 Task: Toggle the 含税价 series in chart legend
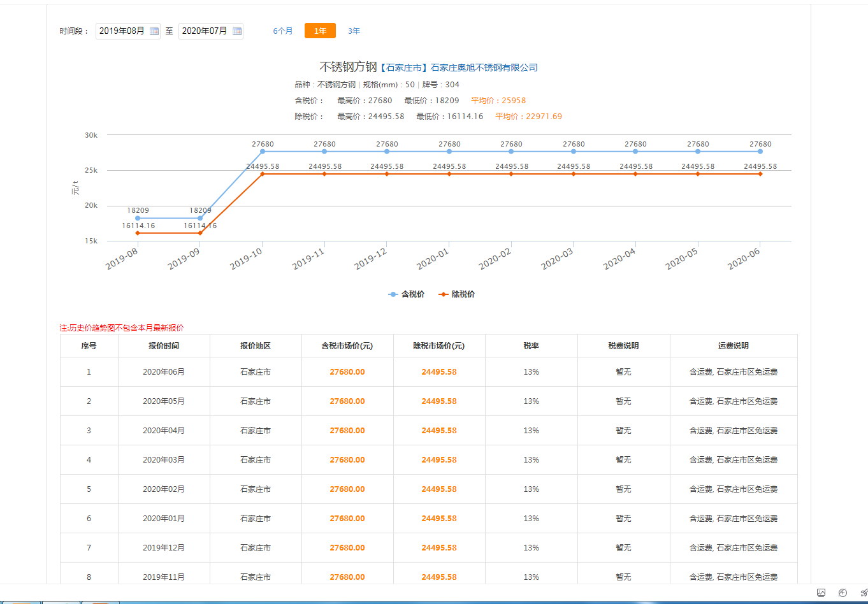coord(407,294)
